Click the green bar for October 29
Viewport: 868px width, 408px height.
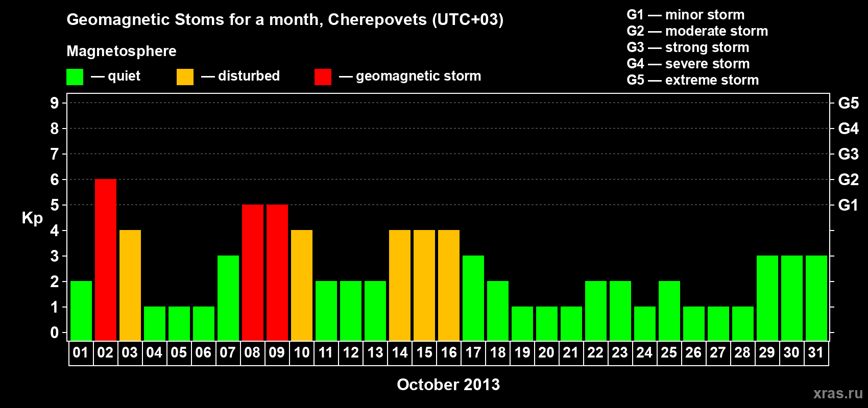click(x=767, y=298)
